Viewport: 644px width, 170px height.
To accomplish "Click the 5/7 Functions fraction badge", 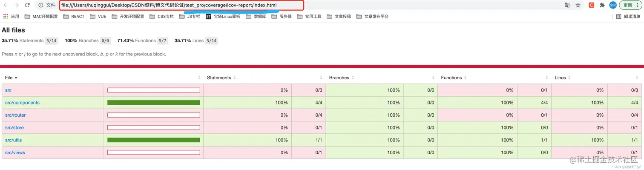I will tap(162, 41).
